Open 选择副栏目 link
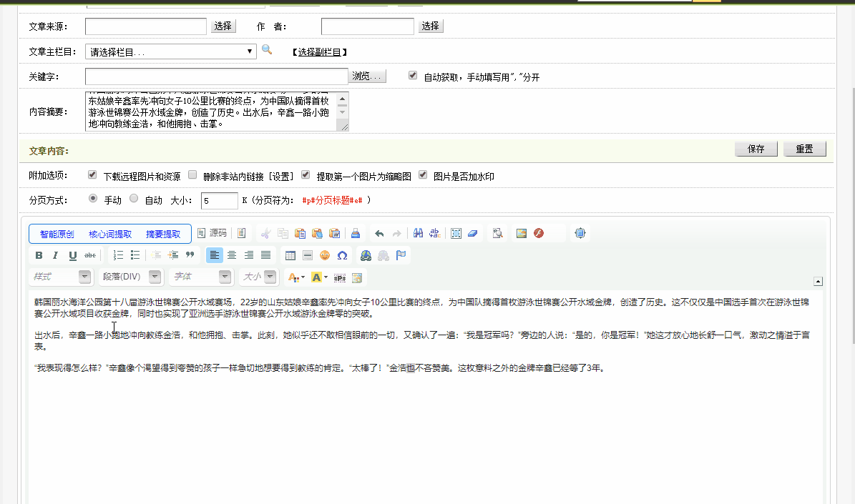 click(320, 51)
